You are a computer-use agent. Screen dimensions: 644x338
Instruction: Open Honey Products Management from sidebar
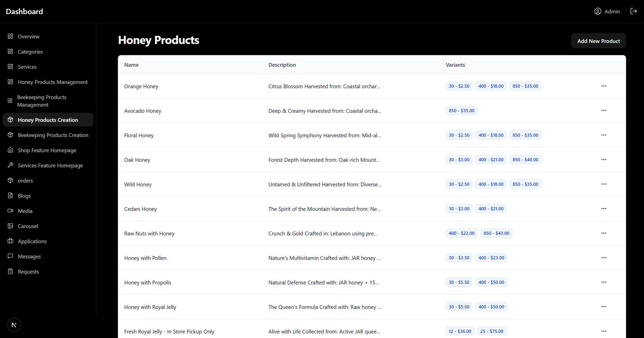(x=53, y=82)
